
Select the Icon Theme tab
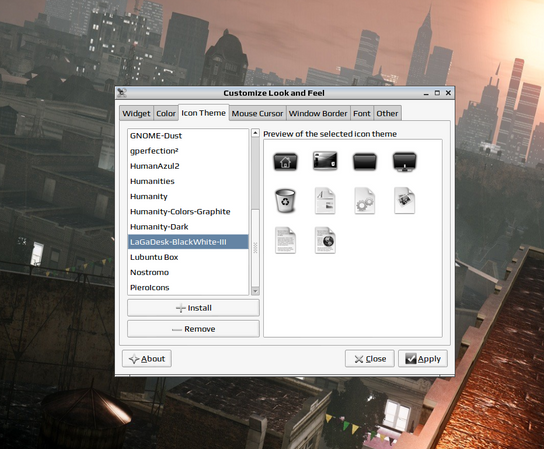pyautogui.click(x=204, y=113)
